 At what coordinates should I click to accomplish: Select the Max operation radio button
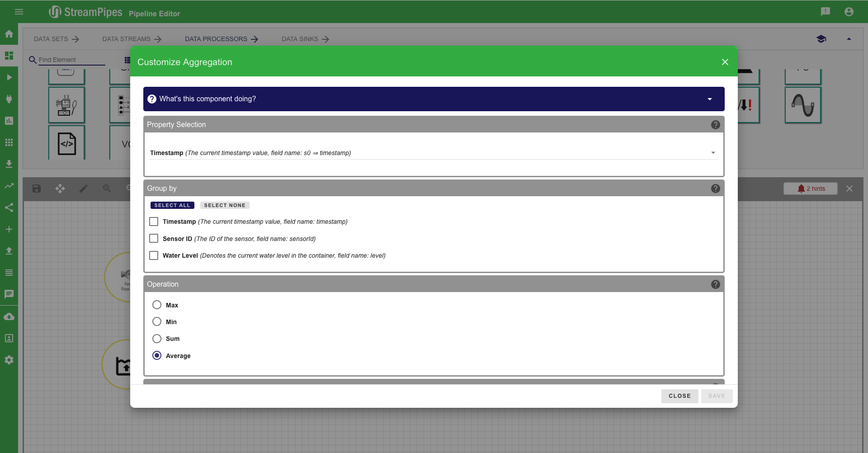[x=157, y=305]
